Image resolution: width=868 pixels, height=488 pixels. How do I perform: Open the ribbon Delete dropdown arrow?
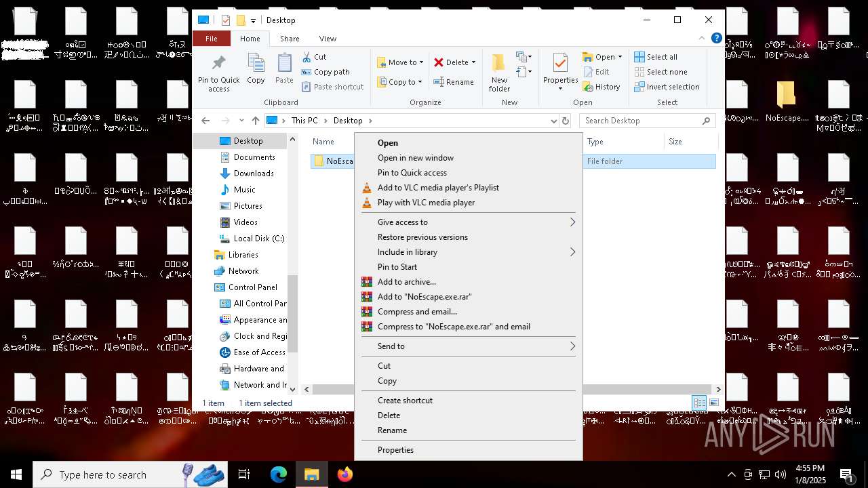pyautogui.click(x=473, y=62)
